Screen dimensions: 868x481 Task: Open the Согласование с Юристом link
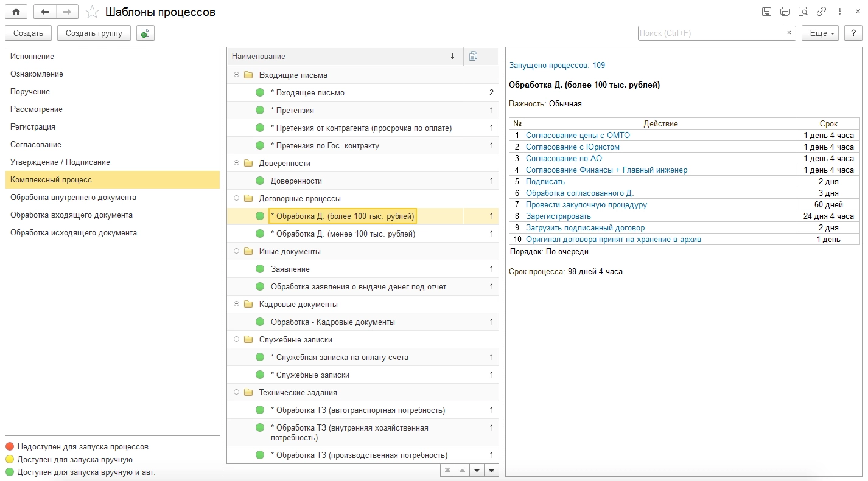pos(573,147)
